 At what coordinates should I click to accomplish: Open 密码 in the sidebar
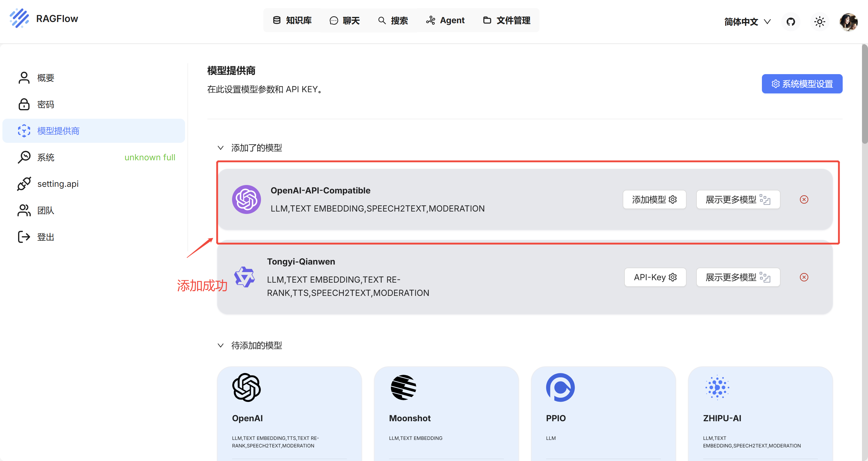click(x=94, y=105)
